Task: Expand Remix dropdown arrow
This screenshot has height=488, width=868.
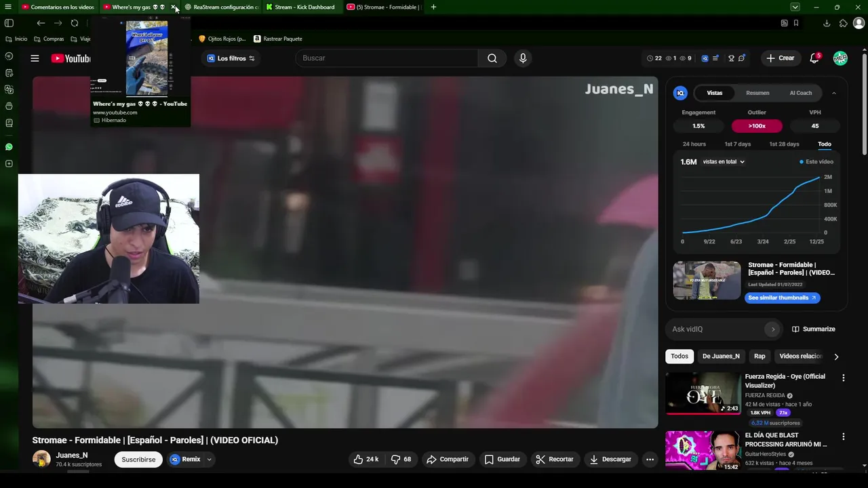Action: (210, 460)
